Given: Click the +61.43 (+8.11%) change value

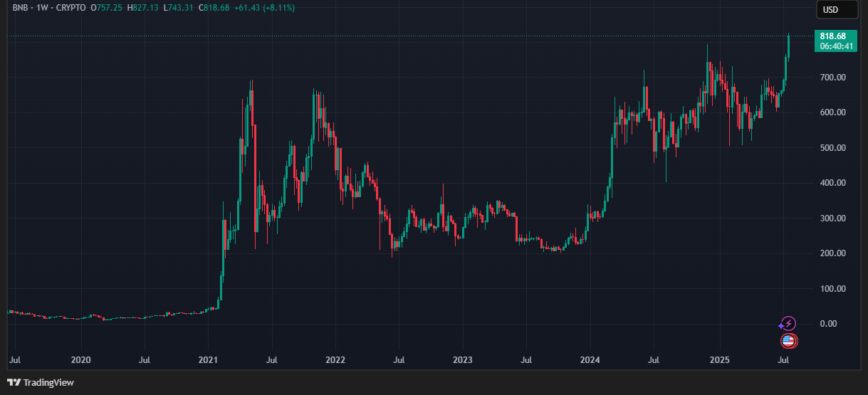Looking at the screenshot, I should [x=263, y=8].
